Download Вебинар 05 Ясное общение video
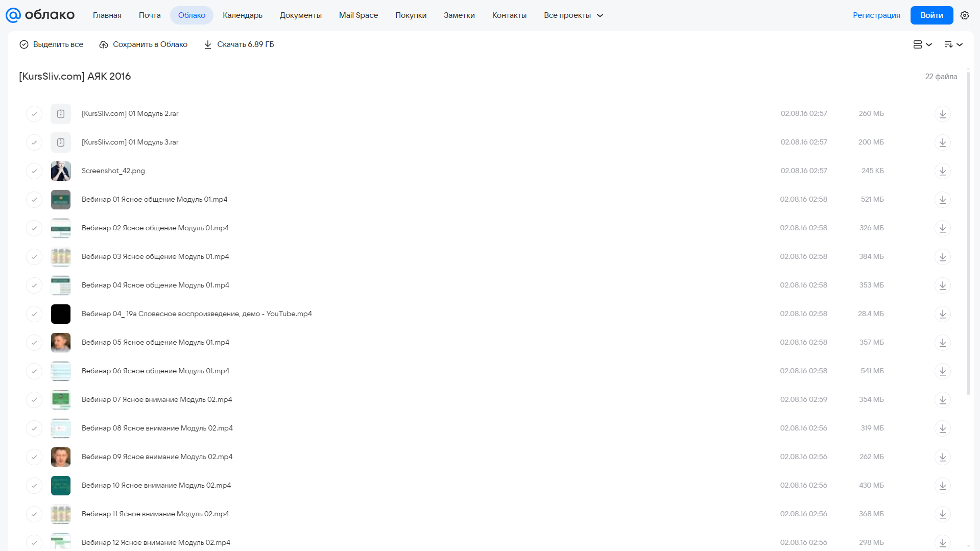 (x=943, y=342)
